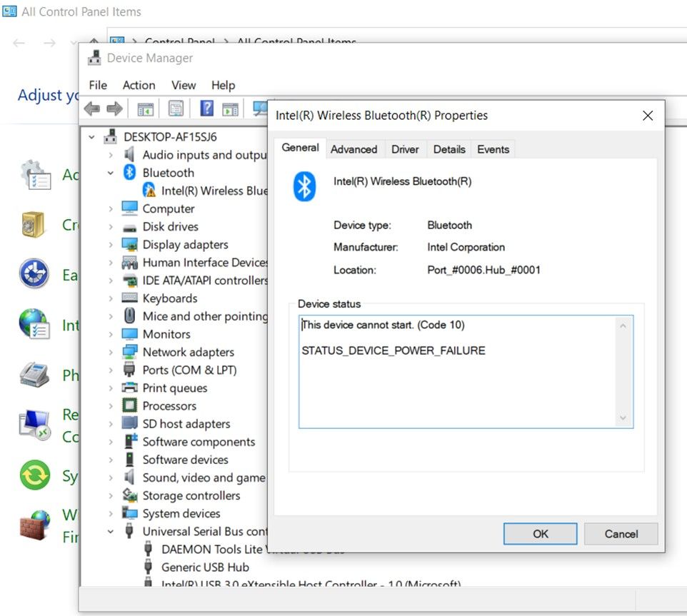Click the SD host adapters icon
The height and width of the screenshot is (616, 687).
(130, 423)
